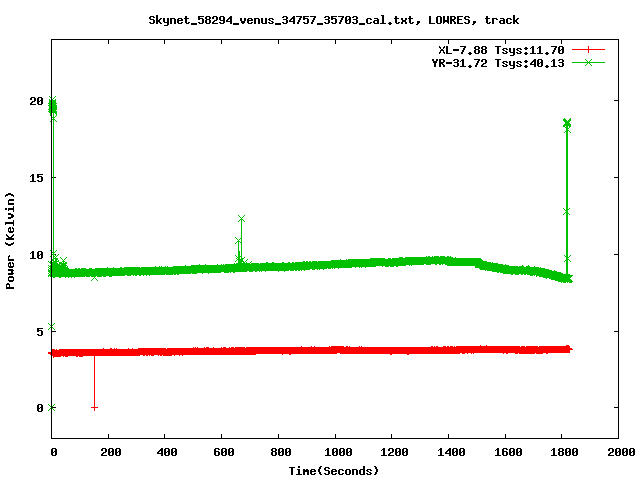Image resolution: width=640 pixels, height=480 pixels.
Task: Click x-axis tick label 1600
Action: coord(508,452)
